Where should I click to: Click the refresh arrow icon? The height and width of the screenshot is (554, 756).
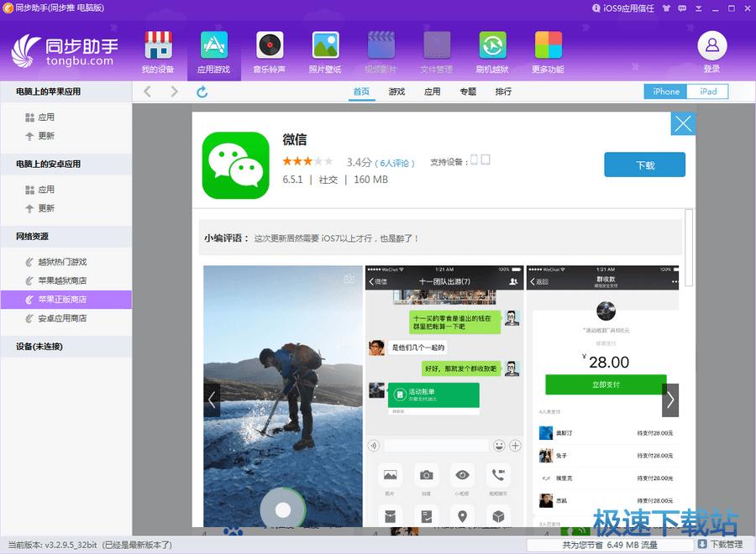202,91
